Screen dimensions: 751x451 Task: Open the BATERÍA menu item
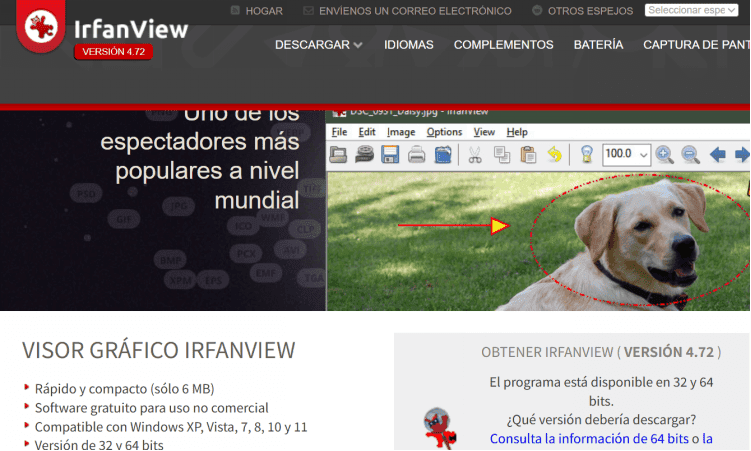pos(598,45)
